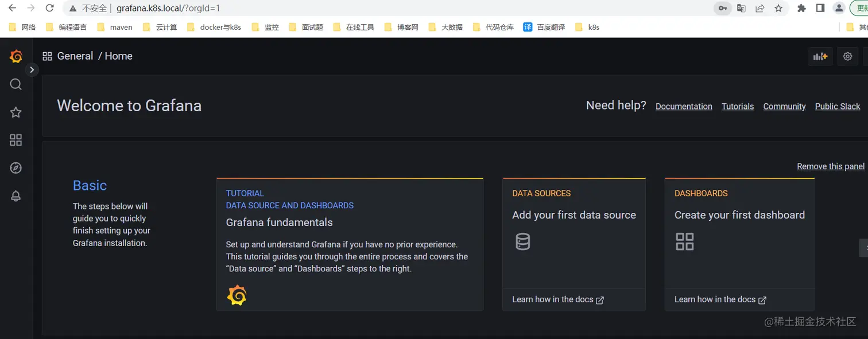This screenshot has height=339, width=868.
Task: Open the browser profile avatar
Action: point(839,8)
